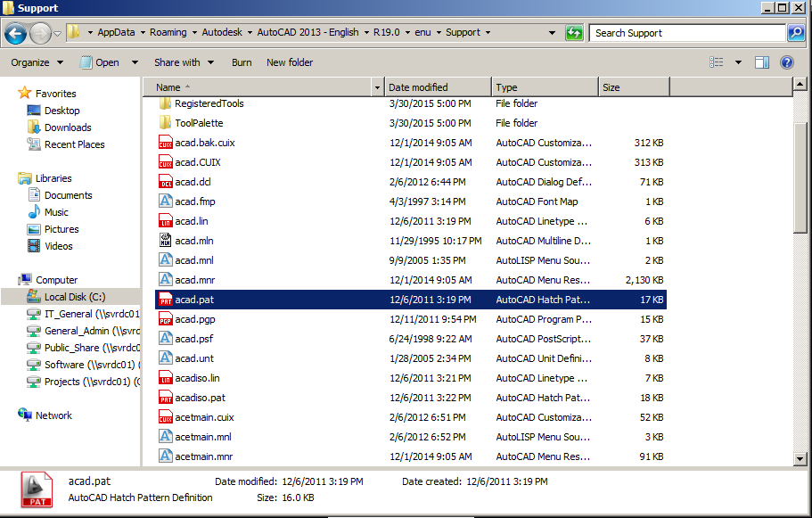Sort by the Size column header

[x=635, y=87]
